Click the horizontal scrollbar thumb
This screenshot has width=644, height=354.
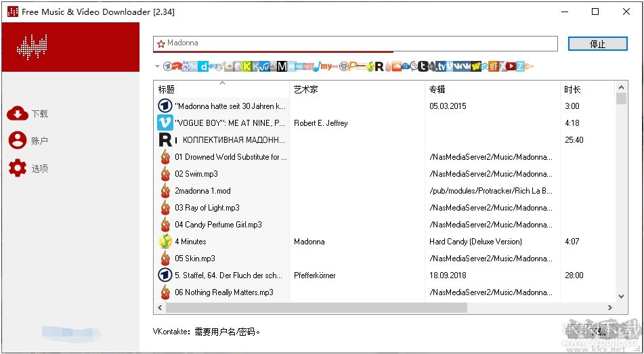[316, 307]
